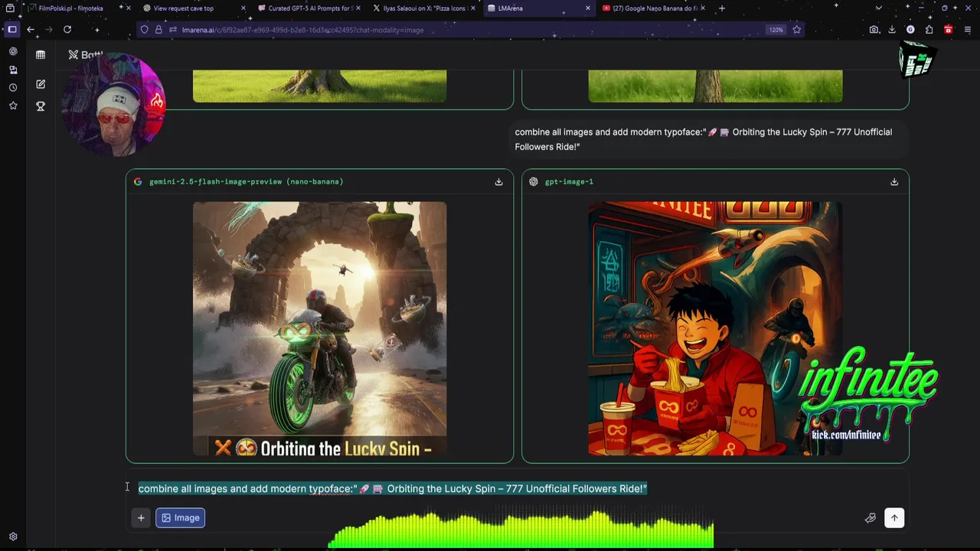Add attachment with the plus button
The image size is (980, 551).
click(141, 518)
